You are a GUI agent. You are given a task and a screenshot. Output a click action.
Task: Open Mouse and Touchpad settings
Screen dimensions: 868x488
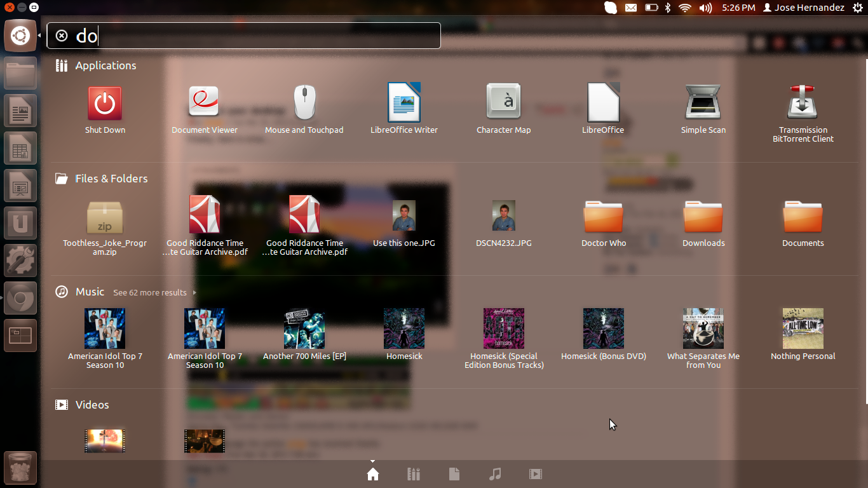point(304,104)
